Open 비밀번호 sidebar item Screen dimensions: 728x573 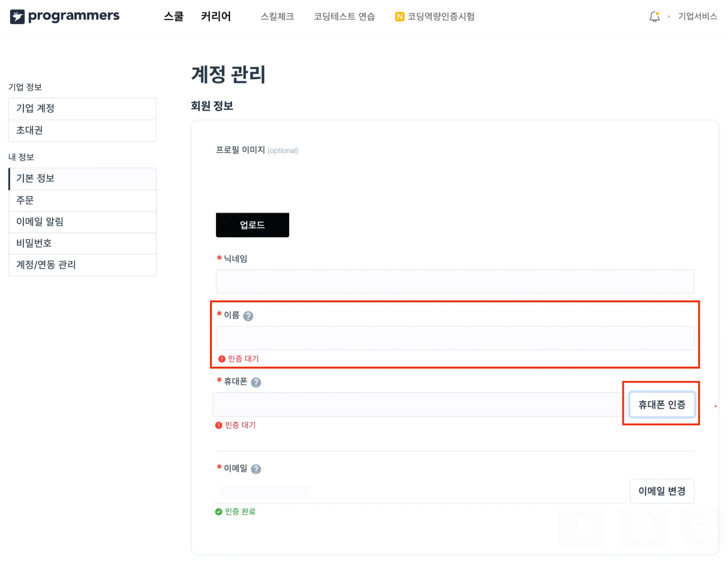tap(82, 243)
